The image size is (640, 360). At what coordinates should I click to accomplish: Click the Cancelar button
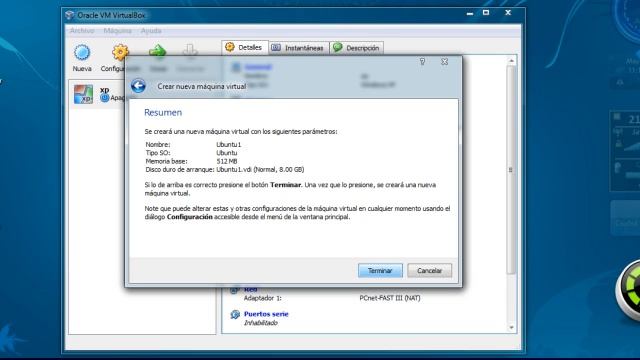(429, 271)
